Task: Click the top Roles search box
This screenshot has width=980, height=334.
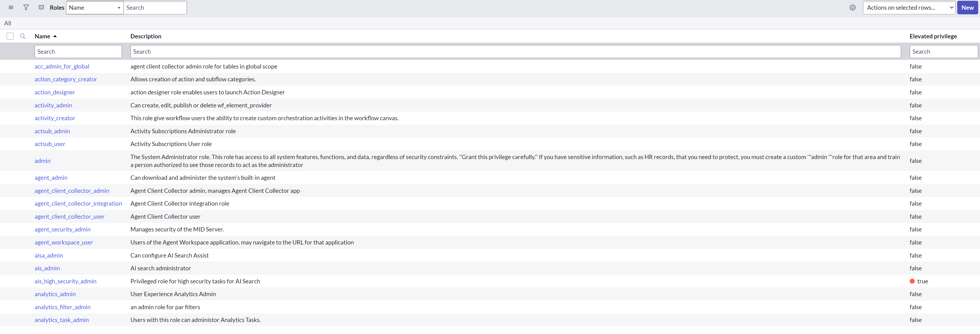Action: point(155,8)
